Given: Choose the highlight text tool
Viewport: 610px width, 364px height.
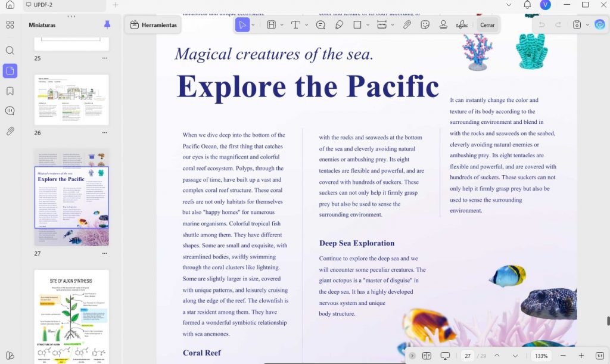Looking at the screenshot, I should (271, 25).
